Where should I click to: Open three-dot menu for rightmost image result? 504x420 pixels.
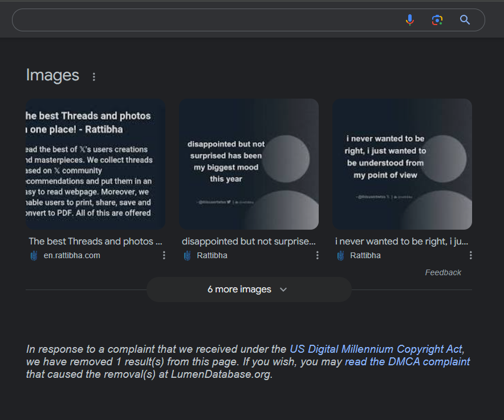(471, 255)
